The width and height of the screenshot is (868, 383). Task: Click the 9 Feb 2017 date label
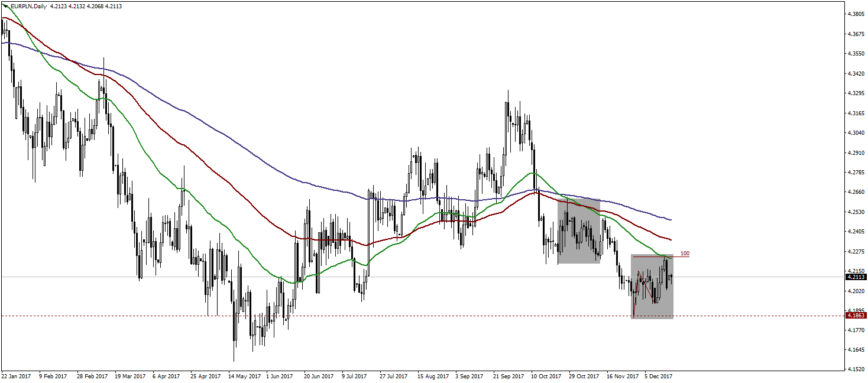53,376
